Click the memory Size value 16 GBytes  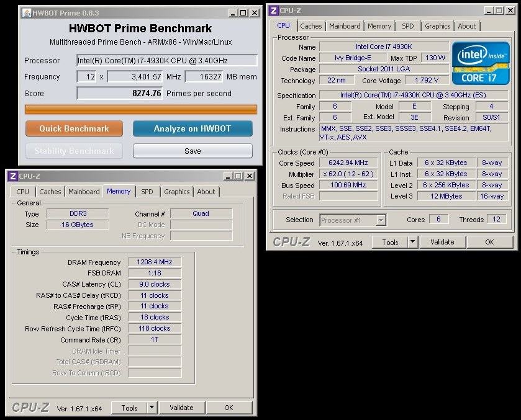(x=78, y=225)
